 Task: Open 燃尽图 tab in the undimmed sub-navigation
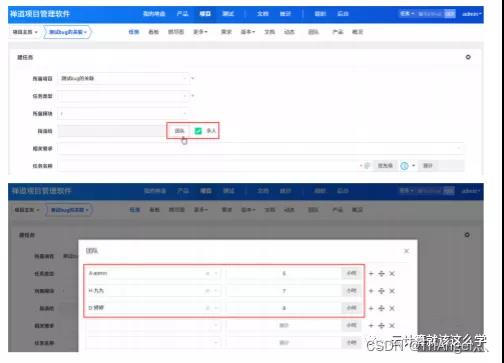pyautogui.click(x=176, y=32)
